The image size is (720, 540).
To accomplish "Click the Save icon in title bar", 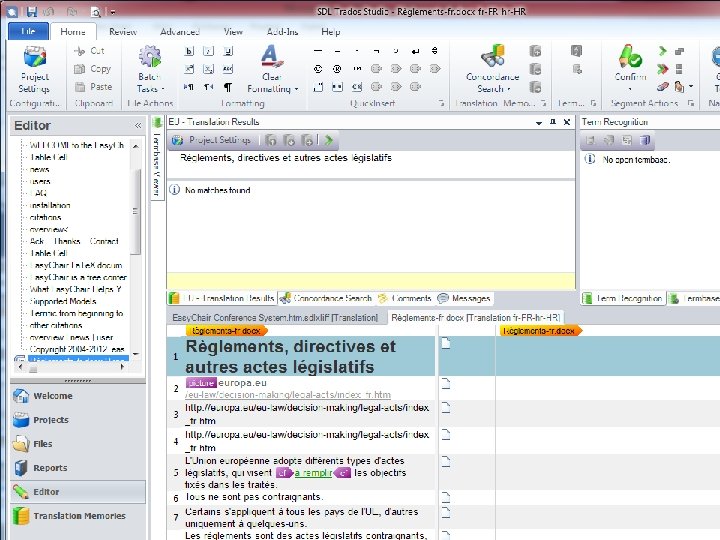I will tap(31, 11).
